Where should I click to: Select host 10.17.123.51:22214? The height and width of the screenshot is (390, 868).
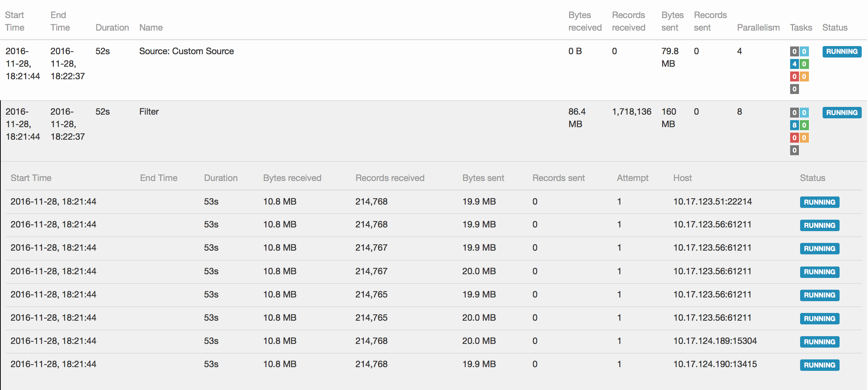712,202
